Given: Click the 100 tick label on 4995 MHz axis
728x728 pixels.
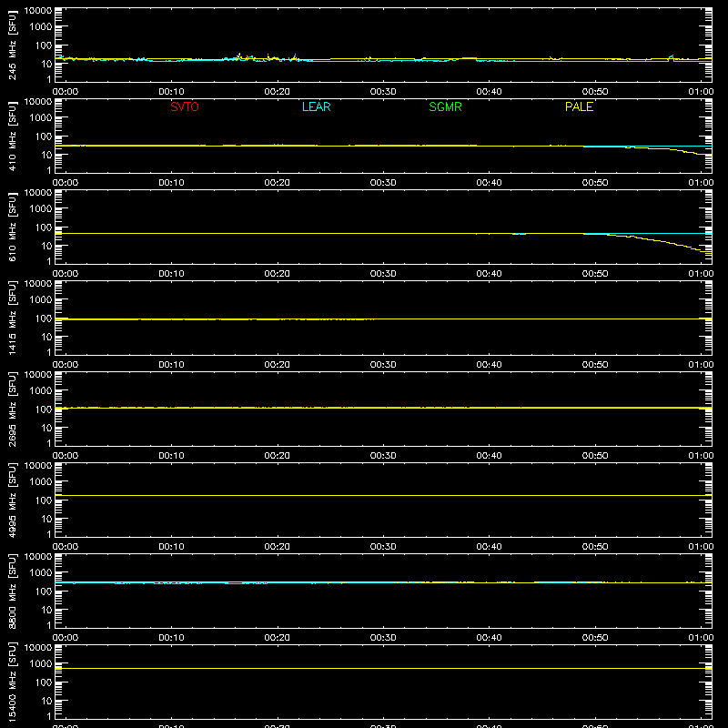Looking at the screenshot, I should pos(44,500).
